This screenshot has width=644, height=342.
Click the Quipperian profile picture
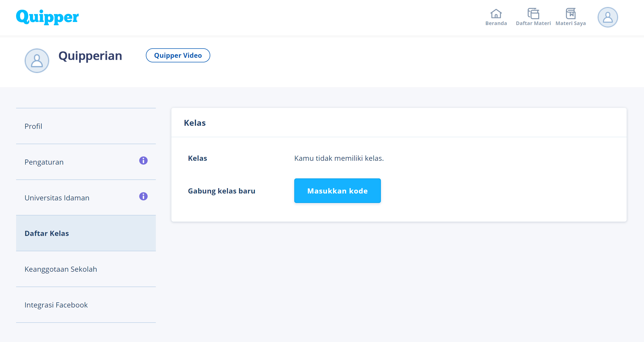(37, 61)
